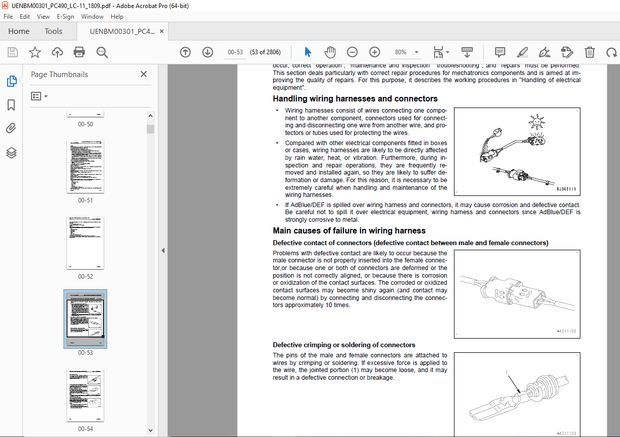Click thumbnail scrollbar down arrow

pyautogui.click(x=150, y=430)
